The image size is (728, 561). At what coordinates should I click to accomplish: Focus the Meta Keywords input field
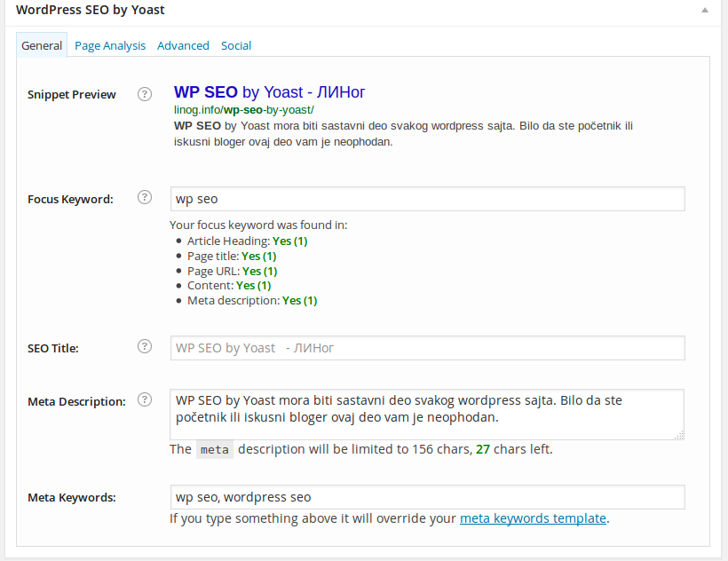coord(428,497)
